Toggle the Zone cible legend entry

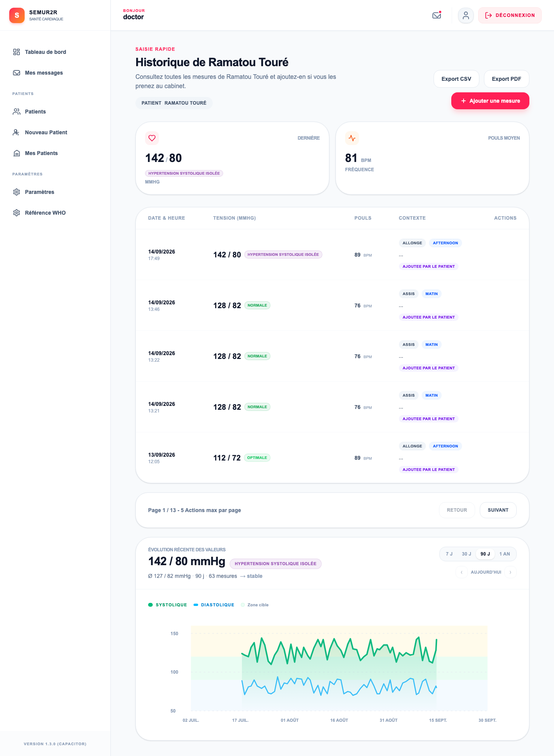[x=255, y=605]
